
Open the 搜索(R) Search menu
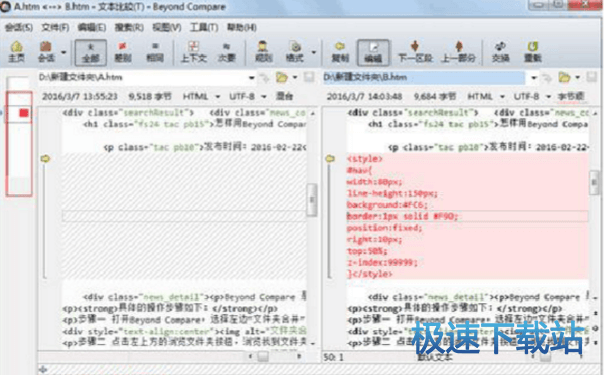click(x=129, y=27)
